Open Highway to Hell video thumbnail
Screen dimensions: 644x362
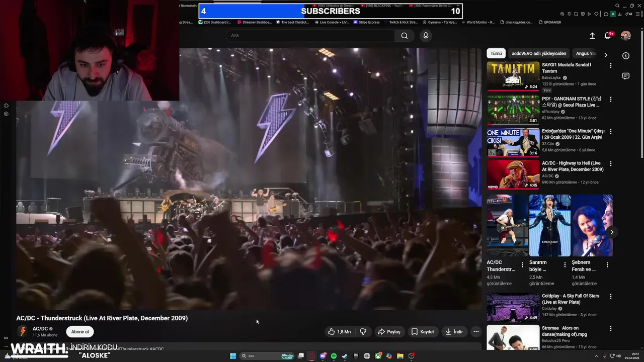513,174
